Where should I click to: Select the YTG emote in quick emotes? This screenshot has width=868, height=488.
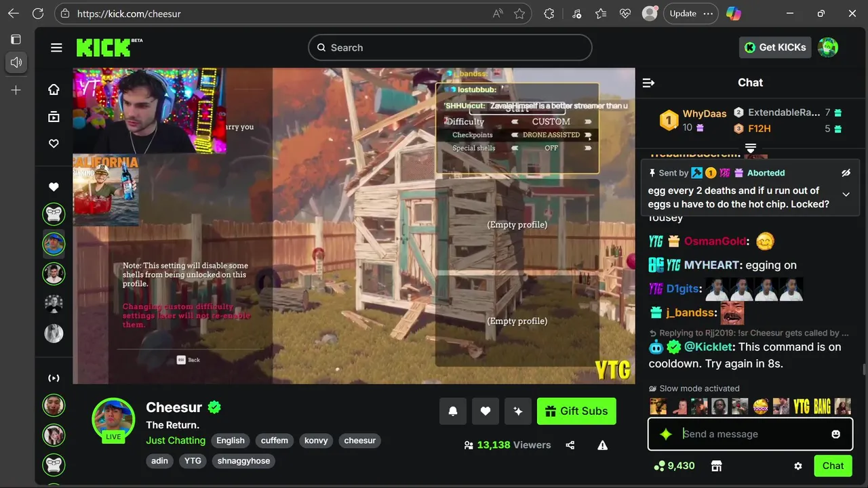[802, 406]
